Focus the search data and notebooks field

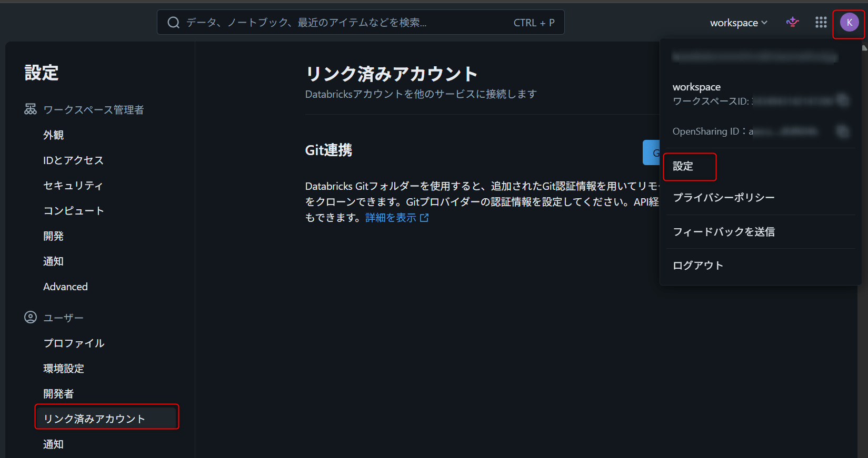361,23
